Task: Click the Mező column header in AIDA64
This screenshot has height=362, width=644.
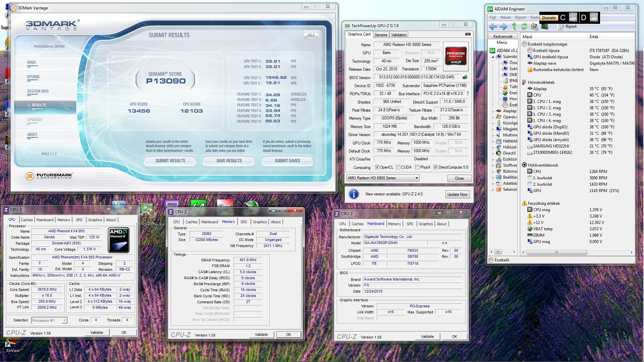Action: pyautogui.click(x=553, y=37)
